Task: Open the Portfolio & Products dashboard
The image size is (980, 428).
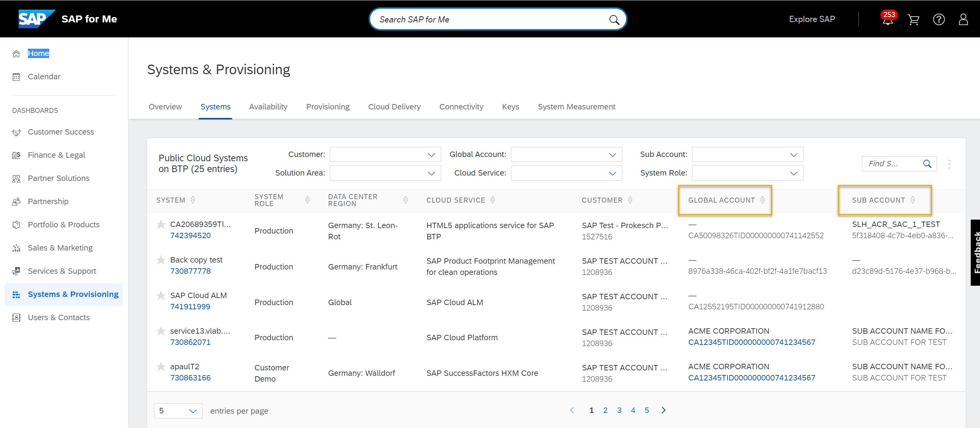Action: pos(63,224)
